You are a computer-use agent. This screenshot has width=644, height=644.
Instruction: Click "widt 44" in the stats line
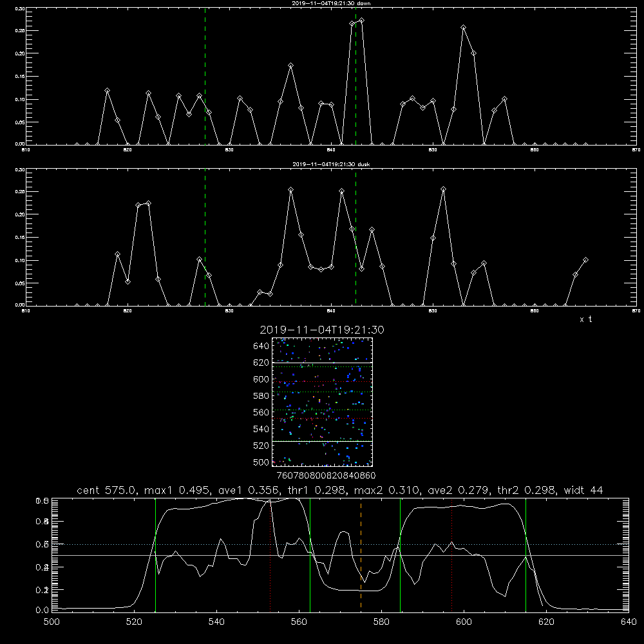coord(583,490)
